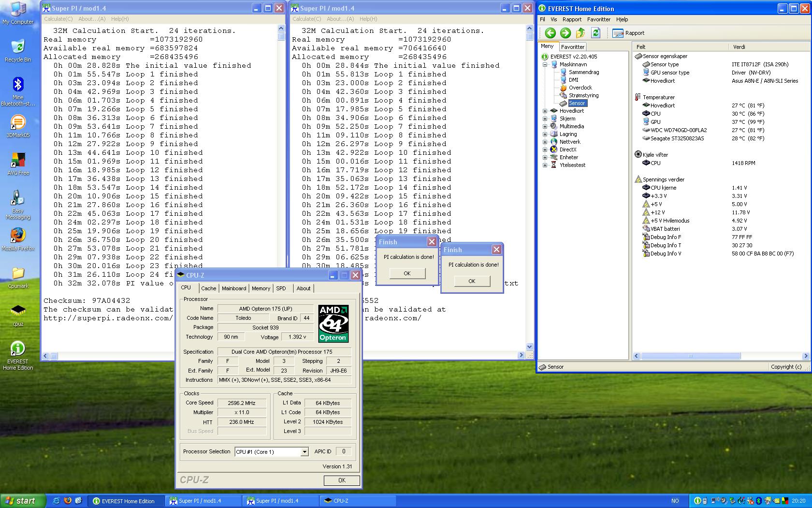Click the green Back arrow in EVEREST toolbar
The image size is (812, 508).
click(x=550, y=33)
